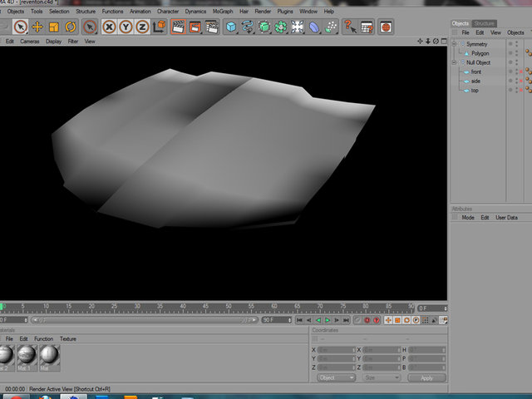Click the Render Active View clapperboard icon
The width and height of the screenshot is (532, 399).
pyautogui.click(x=179, y=27)
